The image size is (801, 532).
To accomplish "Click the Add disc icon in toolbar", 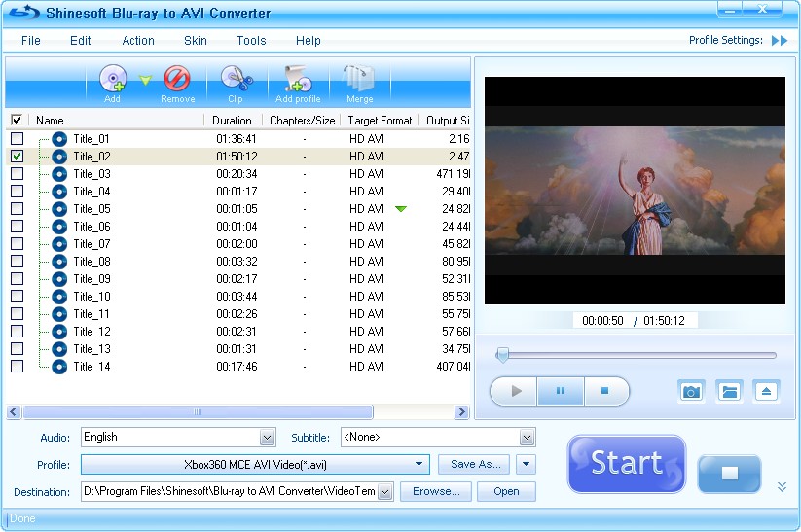I will (x=113, y=81).
